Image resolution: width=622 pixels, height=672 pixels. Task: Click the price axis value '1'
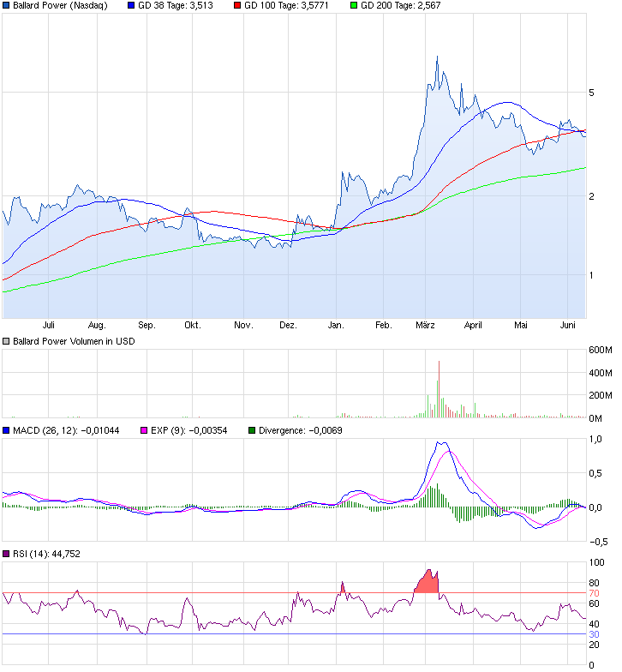tap(591, 275)
